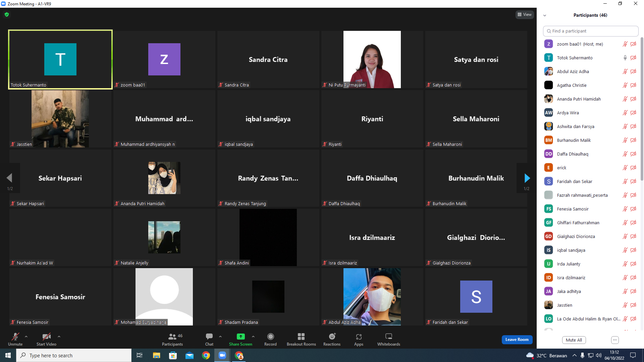Open Zoom Apps
The height and width of the screenshot is (362, 644).
(359, 339)
